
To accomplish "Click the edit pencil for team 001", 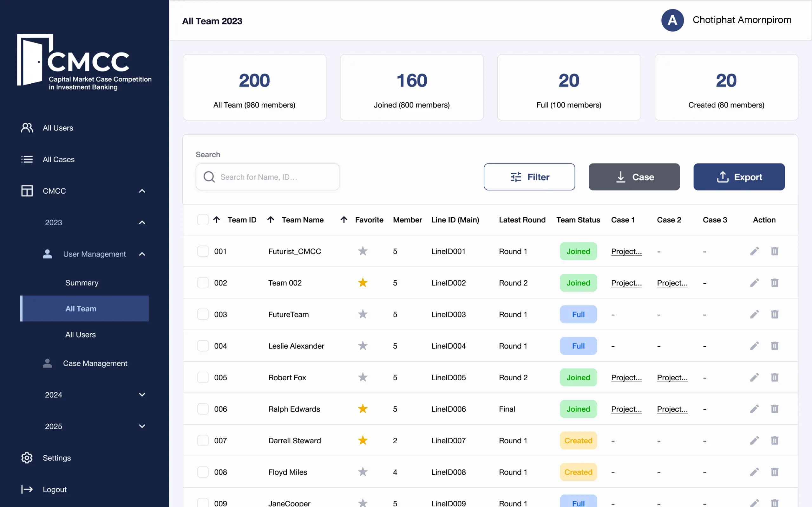I will click(754, 251).
